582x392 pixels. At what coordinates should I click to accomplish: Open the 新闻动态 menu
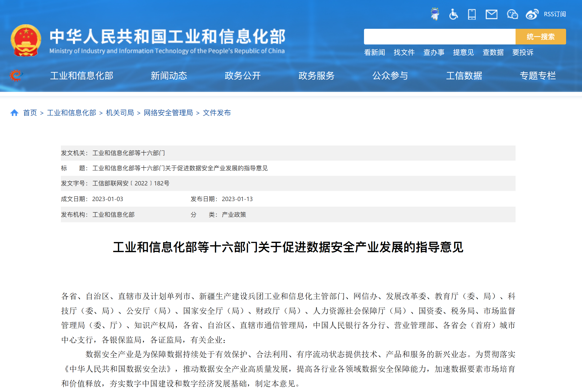169,76
